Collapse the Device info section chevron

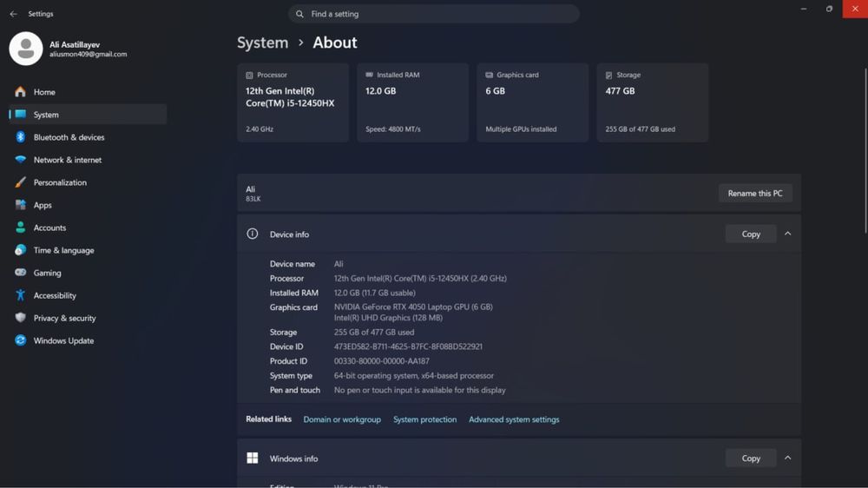(x=788, y=234)
